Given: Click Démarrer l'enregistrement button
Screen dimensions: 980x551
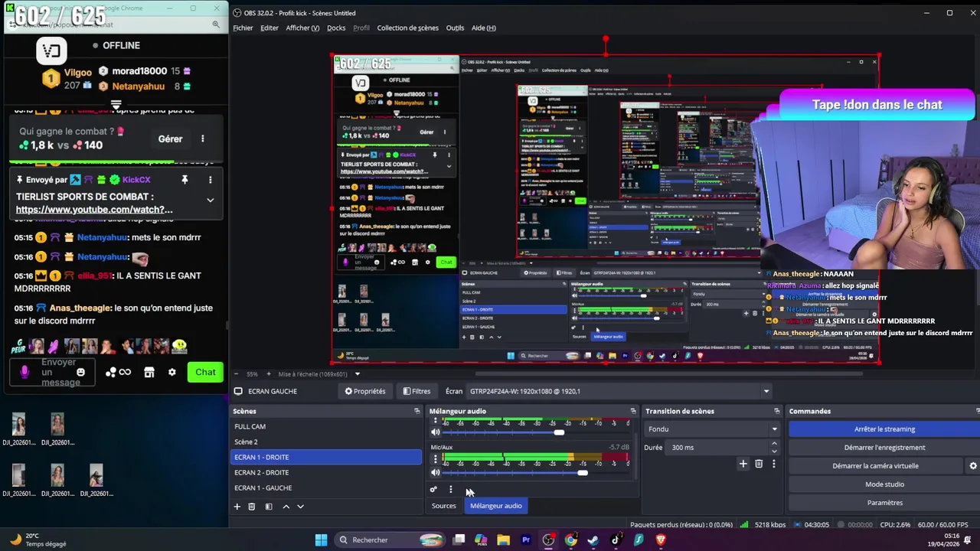Looking at the screenshot, I should (884, 448).
